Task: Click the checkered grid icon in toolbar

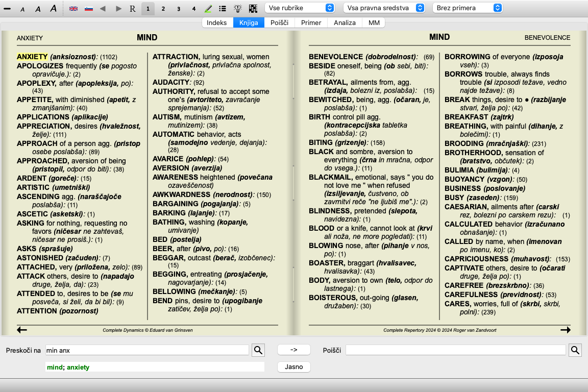Action: [x=253, y=9]
